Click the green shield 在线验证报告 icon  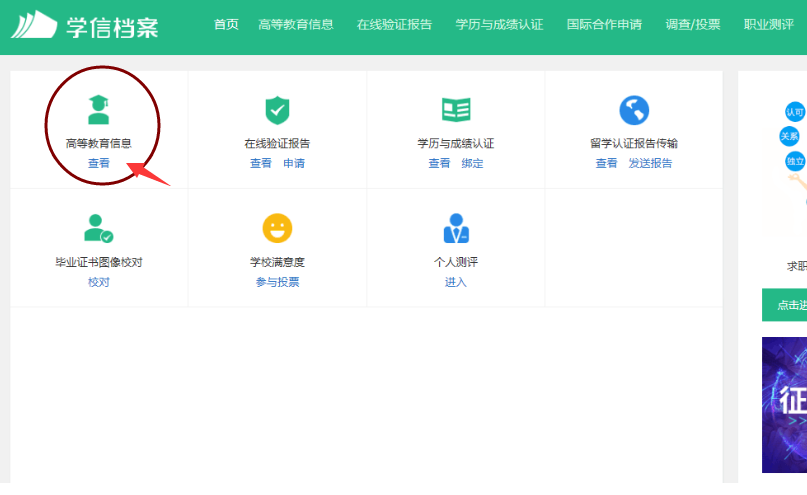[277, 109]
